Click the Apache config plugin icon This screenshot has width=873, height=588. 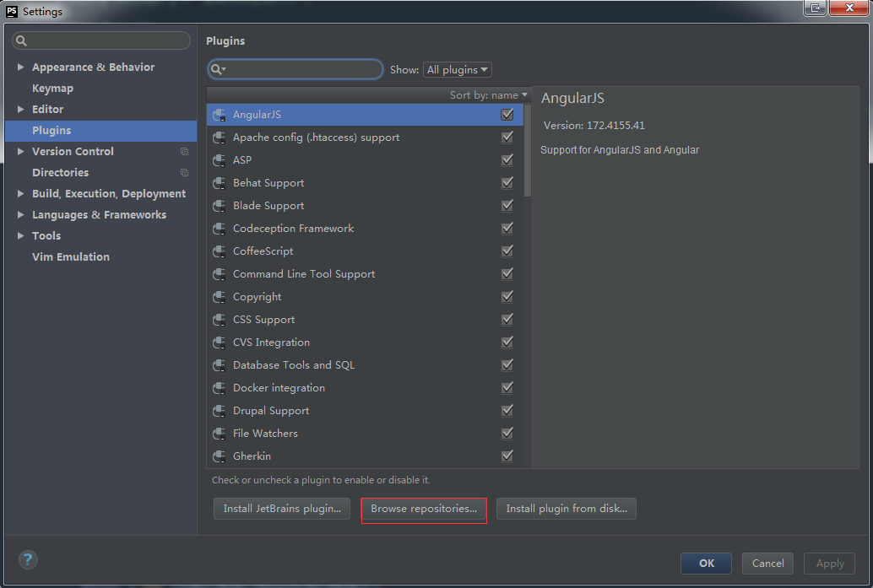coord(220,138)
